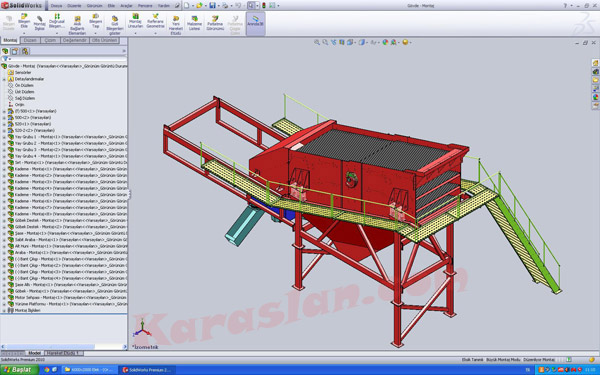The width and height of the screenshot is (600, 375).
Task: Click the Patlatma Görünümü (Exploded View) tool
Action: [x=215, y=23]
